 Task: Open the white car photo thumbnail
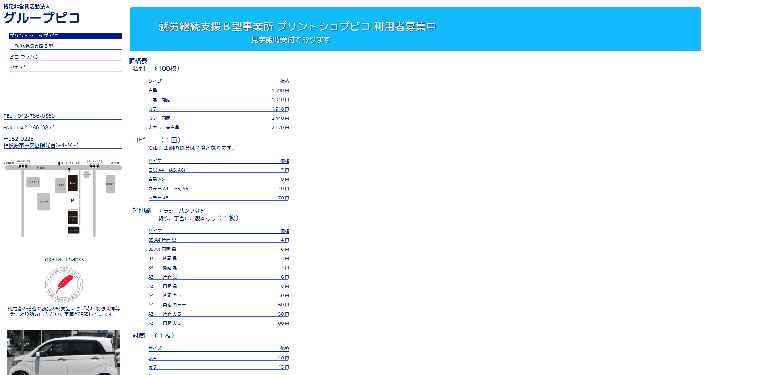[x=64, y=352]
